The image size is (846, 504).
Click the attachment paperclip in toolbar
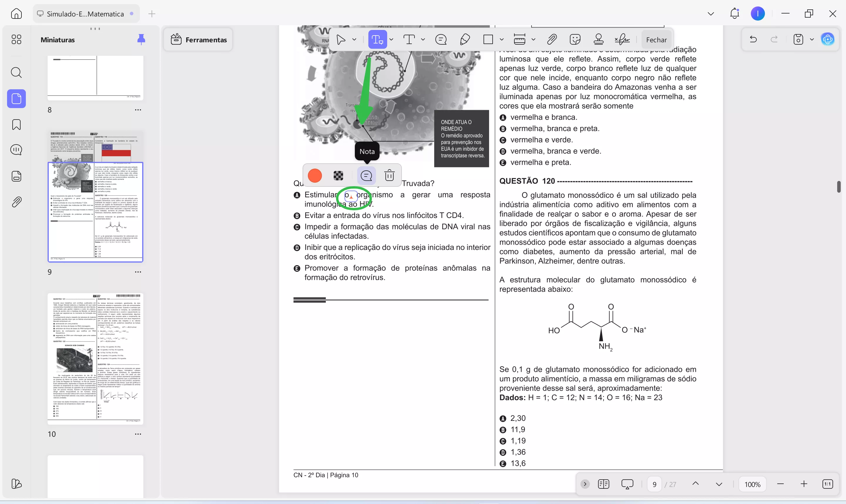coord(552,40)
